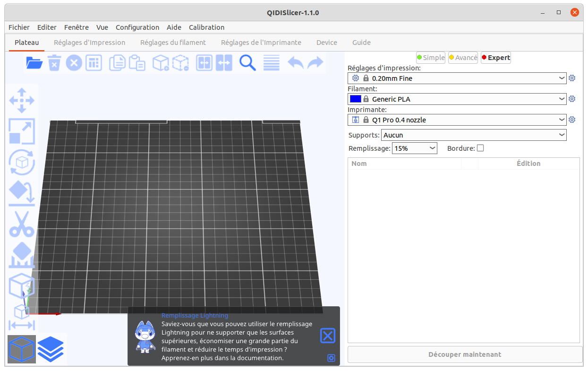Select the Scale tool icon
This screenshot has width=588, height=371.
[22, 131]
